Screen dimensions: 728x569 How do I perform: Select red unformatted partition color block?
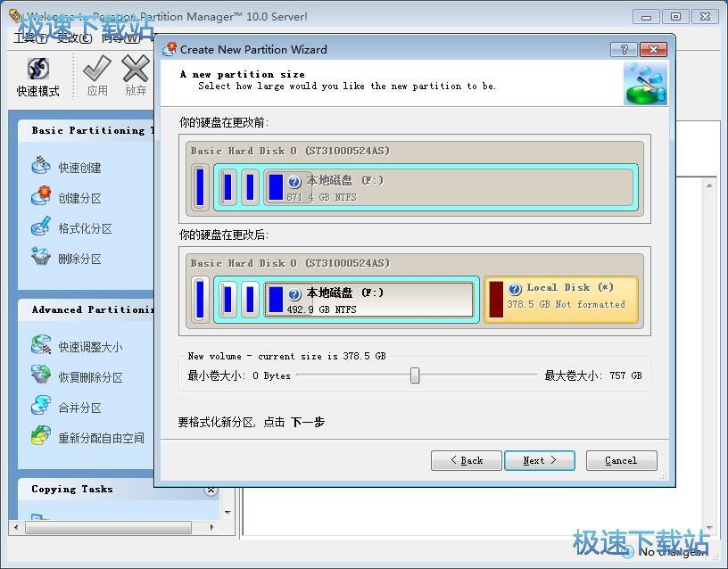pyautogui.click(x=496, y=300)
